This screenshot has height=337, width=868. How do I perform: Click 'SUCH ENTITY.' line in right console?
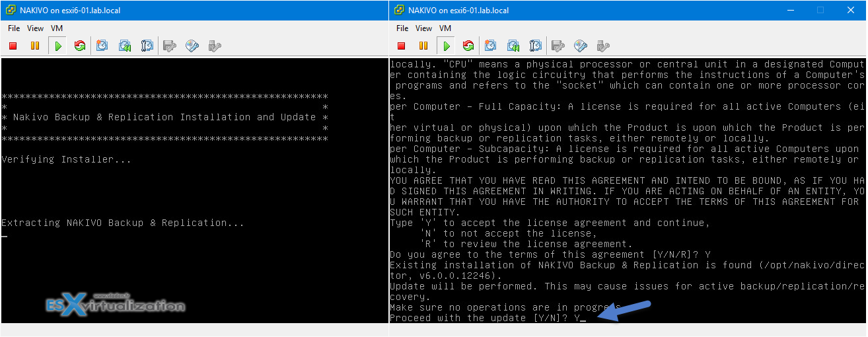pyautogui.click(x=425, y=212)
